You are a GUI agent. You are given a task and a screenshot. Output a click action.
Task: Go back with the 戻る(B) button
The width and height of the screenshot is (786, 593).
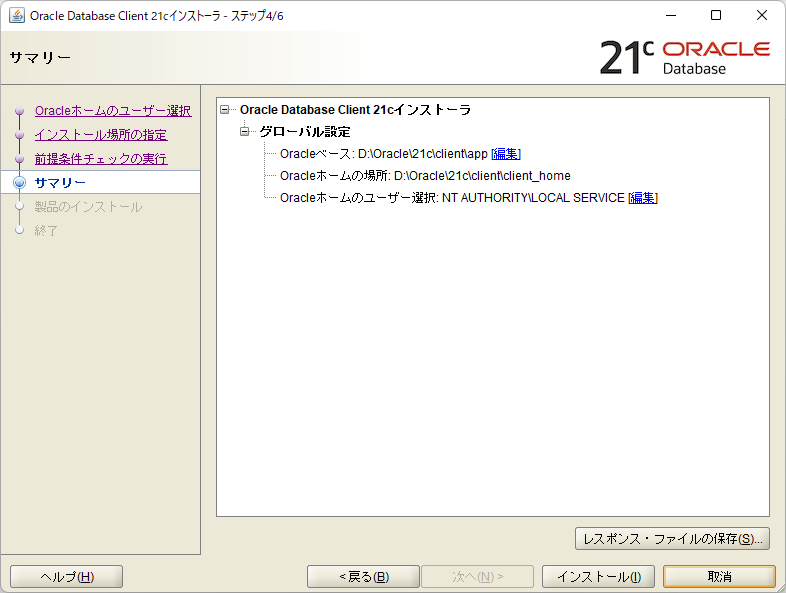pyautogui.click(x=363, y=577)
